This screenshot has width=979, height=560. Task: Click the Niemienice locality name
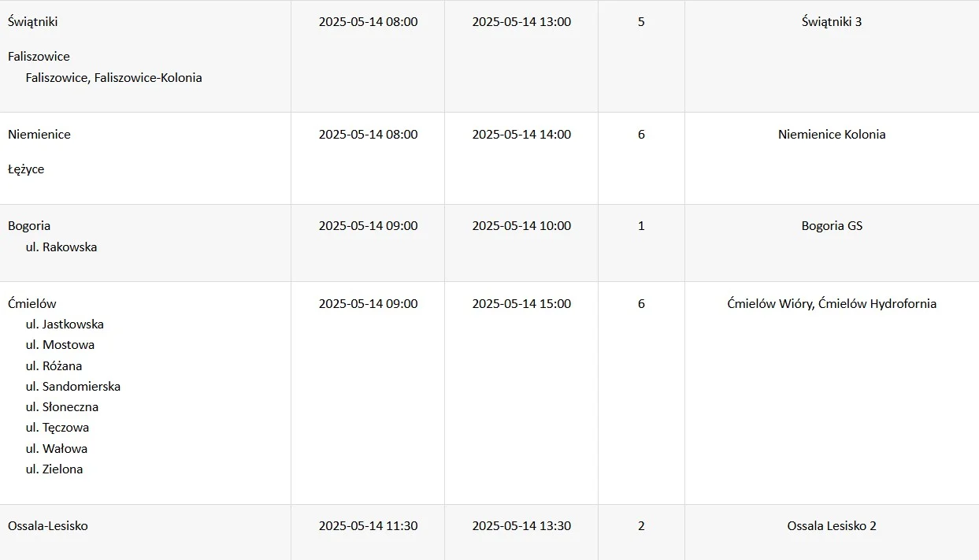point(39,135)
